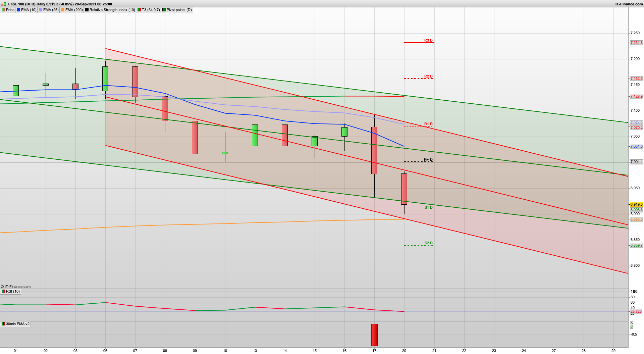Click the Price legend color icon

[3, 10]
